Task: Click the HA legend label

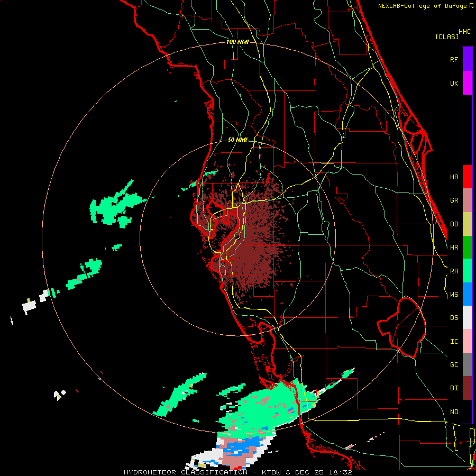Action: point(454,177)
